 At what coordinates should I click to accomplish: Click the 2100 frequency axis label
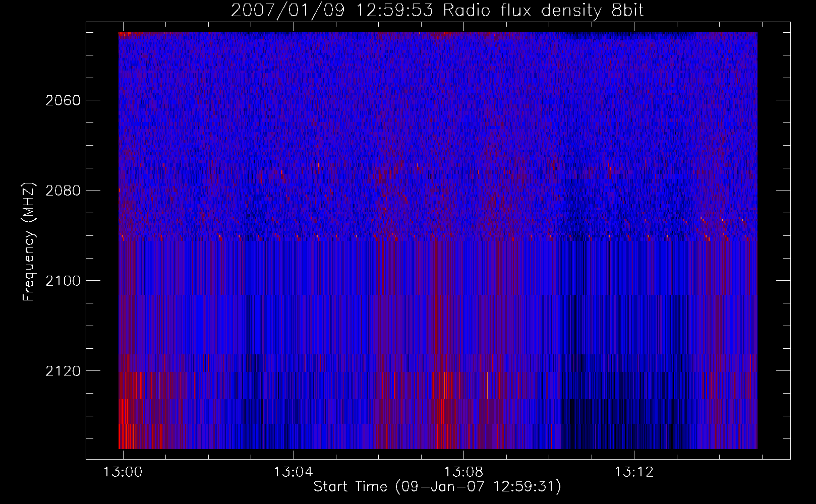[63, 281]
